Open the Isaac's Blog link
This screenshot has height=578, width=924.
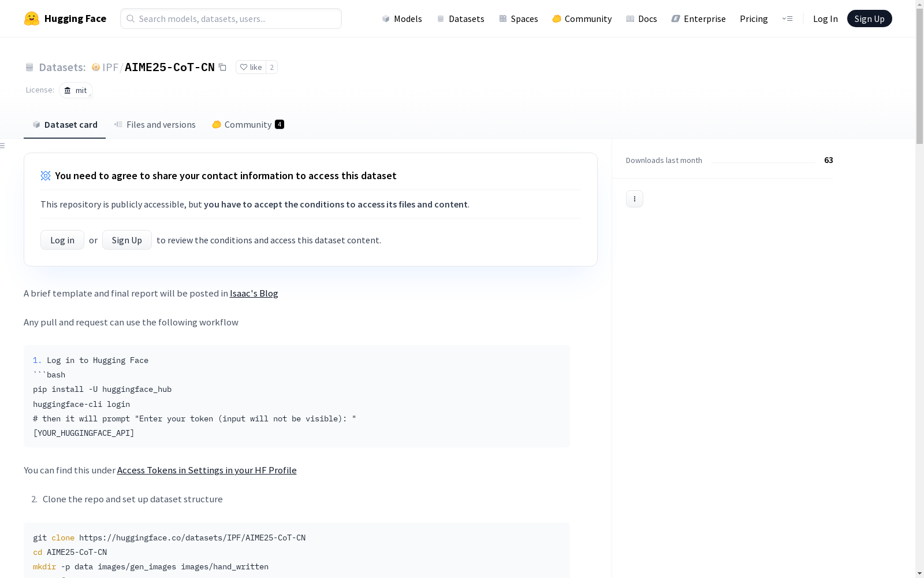point(254,294)
